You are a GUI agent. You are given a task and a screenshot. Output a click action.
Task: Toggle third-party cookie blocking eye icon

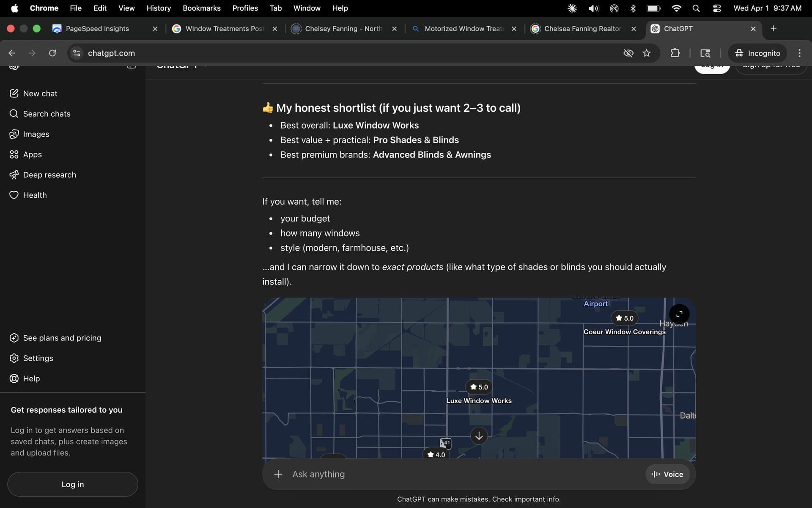click(628, 53)
